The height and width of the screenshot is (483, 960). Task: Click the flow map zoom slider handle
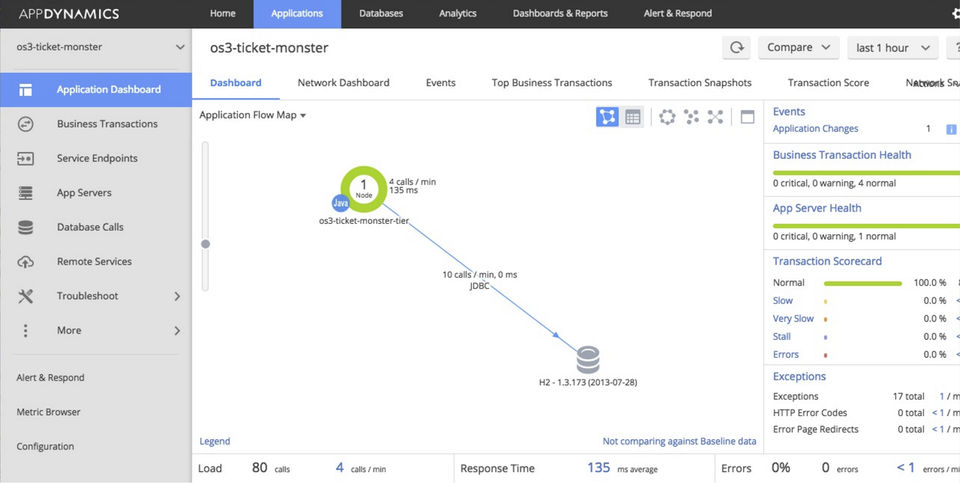(206, 244)
